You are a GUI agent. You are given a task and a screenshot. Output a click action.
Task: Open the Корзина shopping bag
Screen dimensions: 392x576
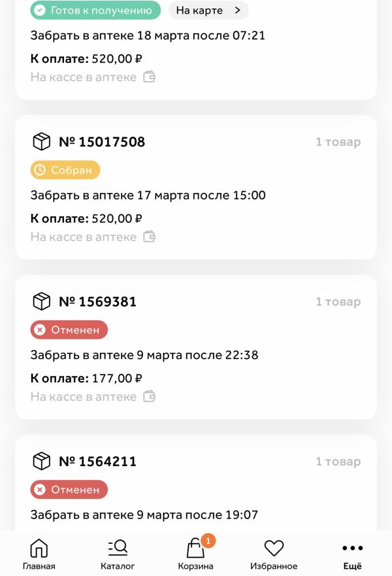pyautogui.click(x=195, y=554)
